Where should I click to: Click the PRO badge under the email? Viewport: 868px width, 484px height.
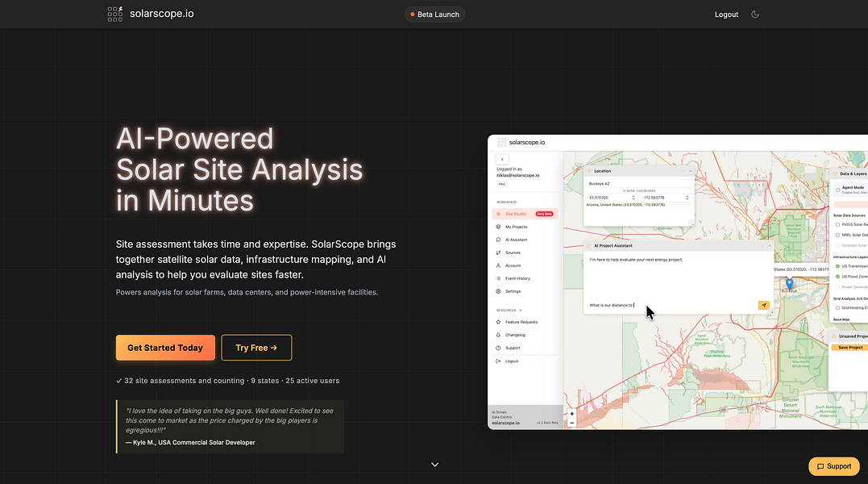click(501, 184)
